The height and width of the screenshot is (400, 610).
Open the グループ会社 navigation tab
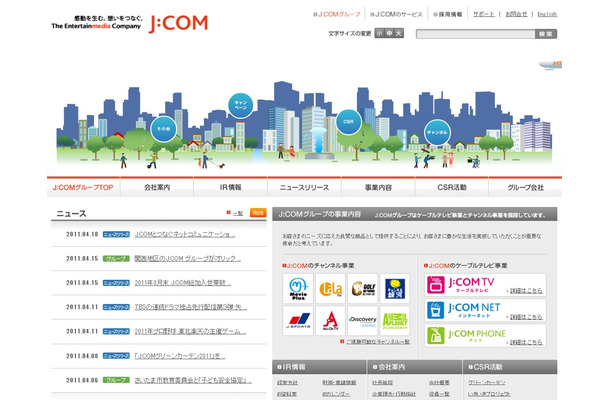pyautogui.click(x=525, y=188)
